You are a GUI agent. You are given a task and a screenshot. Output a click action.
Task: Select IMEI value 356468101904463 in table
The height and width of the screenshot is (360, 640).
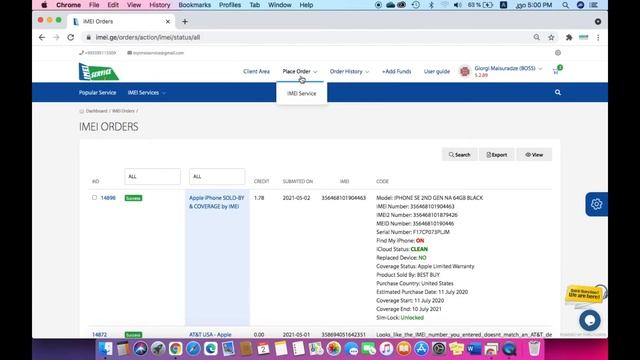point(344,198)
